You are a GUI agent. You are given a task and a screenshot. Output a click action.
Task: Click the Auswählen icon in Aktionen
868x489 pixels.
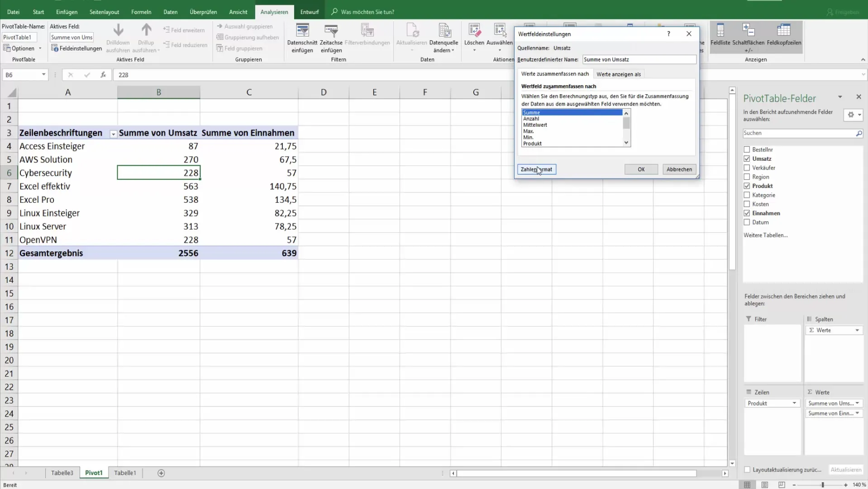tap(500, 30)
